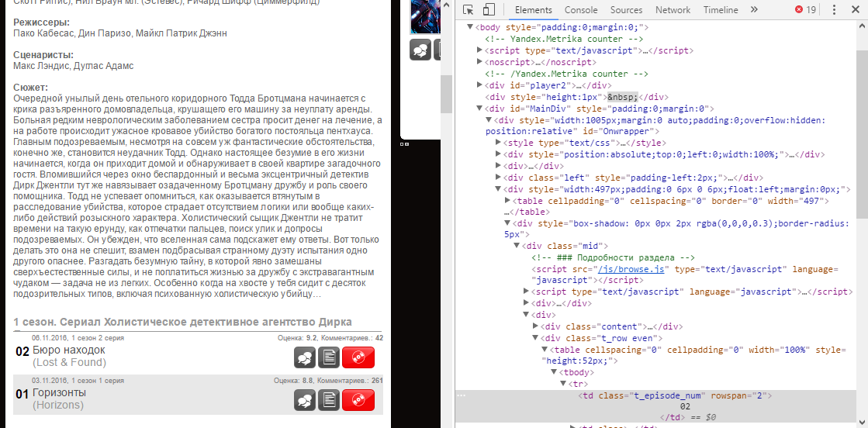Viewport: 868px width, 428px height.
Task: Click episode number 01
Action: [x=22, y=394]
